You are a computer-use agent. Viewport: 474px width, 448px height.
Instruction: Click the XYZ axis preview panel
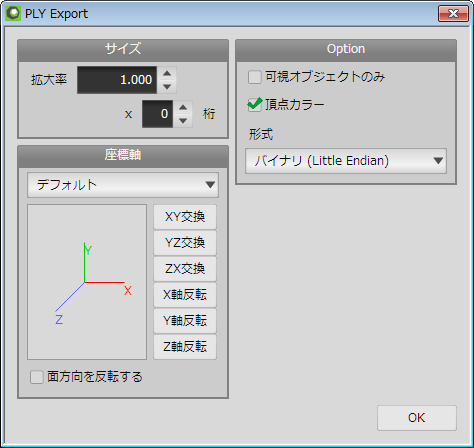click(87, 282)
